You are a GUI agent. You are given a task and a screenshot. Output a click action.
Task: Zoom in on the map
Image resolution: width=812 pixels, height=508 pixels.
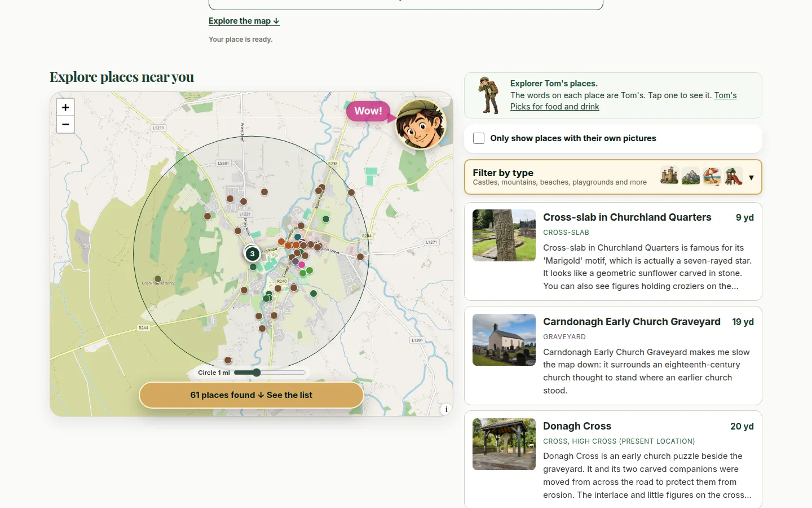65,107
